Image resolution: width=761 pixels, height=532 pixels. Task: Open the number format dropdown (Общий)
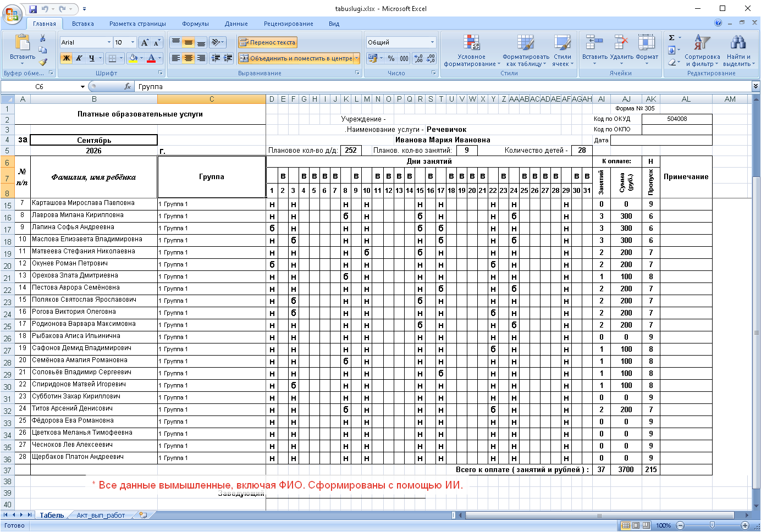(x=432, y=42)
